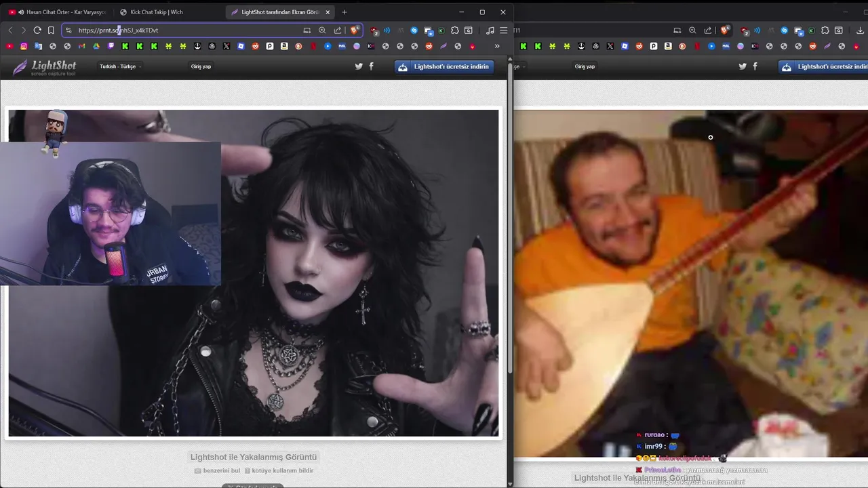
Task: Click the Facebook icon in left LightShot header
Action: (371, 66)
